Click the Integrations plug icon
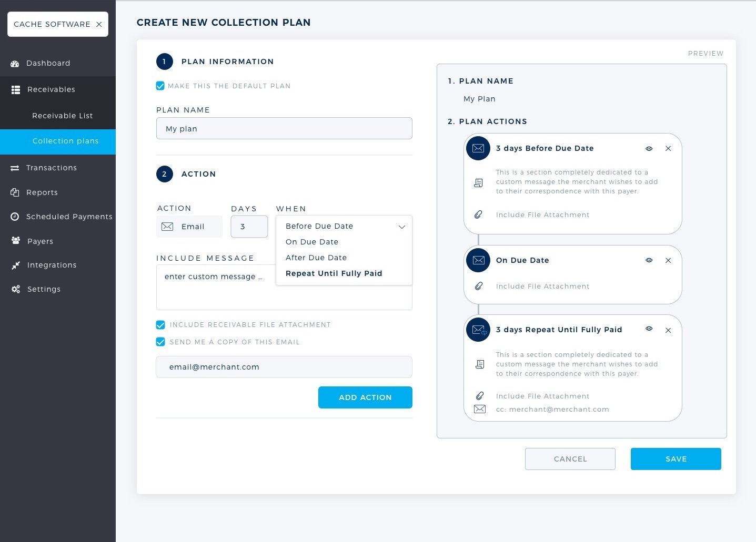The height and width of the screenshot is (542, 756). tap(16, 265)
